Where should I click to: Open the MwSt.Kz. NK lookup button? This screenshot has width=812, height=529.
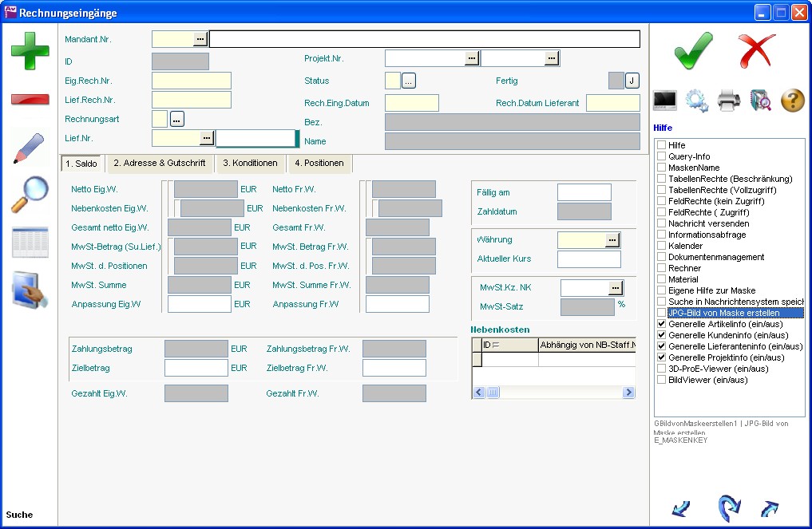point(616,288)
